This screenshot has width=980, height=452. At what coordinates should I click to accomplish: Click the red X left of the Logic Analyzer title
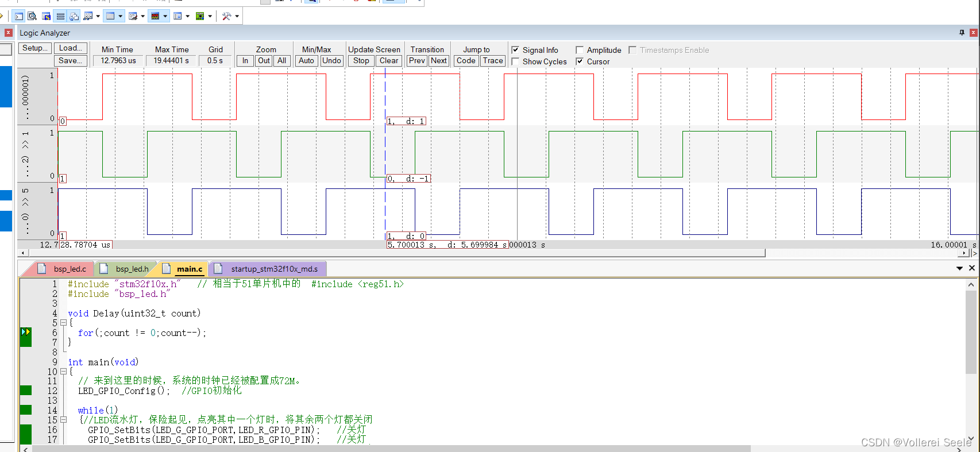pos(8,33)
